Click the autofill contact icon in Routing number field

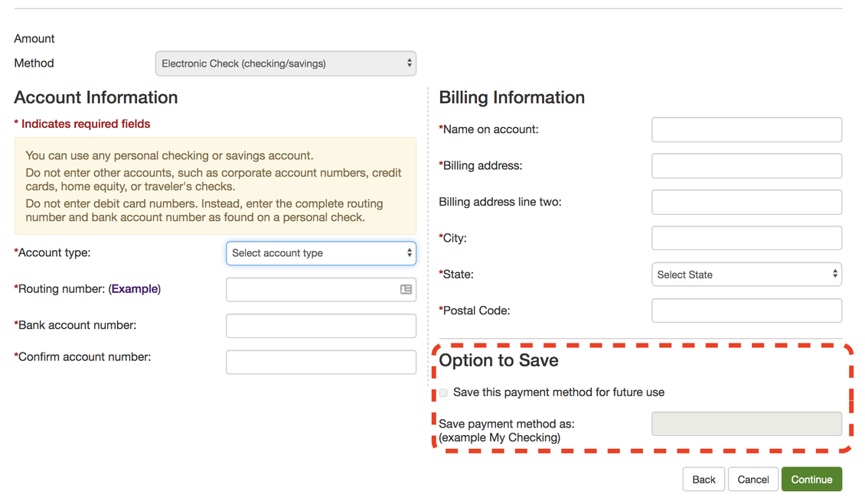(406, 290)
